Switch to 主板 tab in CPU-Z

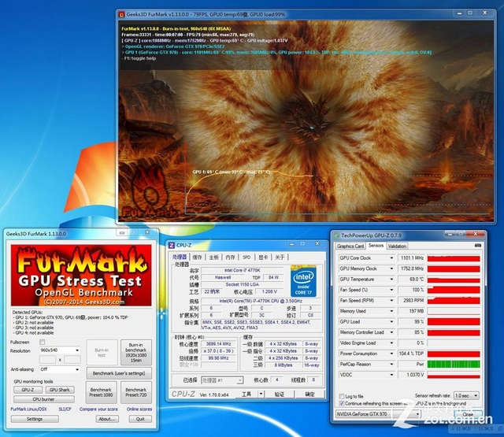[213, 257]
